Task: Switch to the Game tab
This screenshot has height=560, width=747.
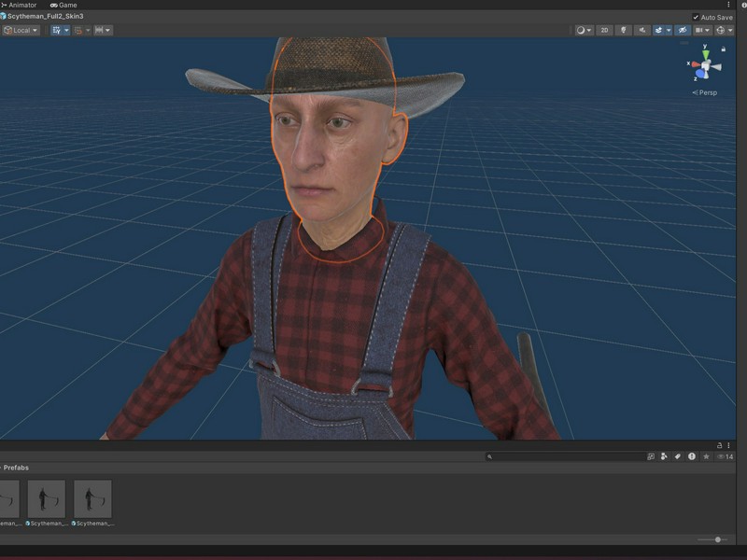Action: [63, 5]
